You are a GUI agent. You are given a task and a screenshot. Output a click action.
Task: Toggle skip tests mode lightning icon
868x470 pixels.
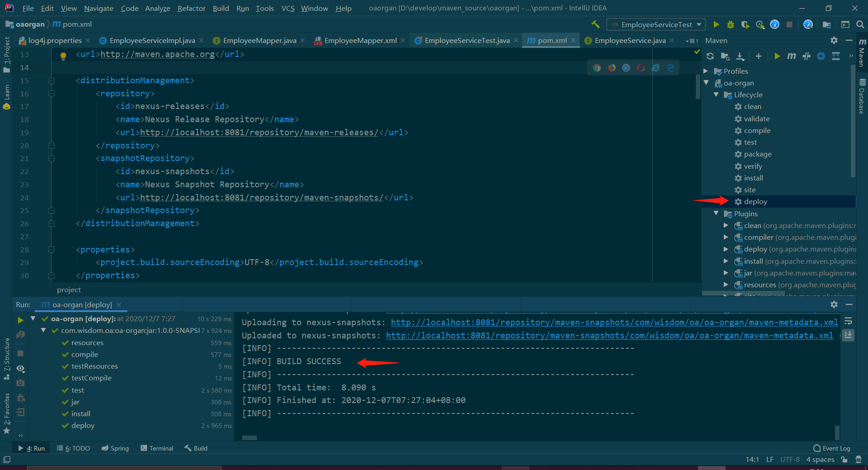821,56
